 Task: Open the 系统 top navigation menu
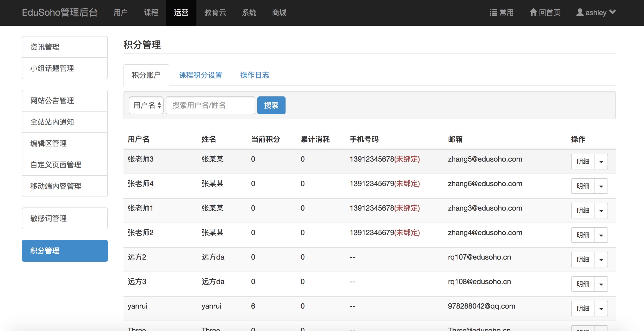pos(249,13)
